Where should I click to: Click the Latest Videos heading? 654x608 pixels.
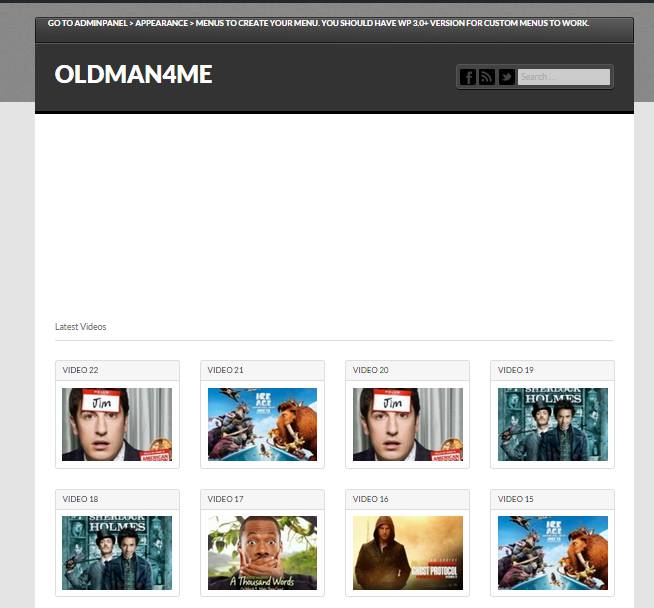pyautogui.click(x=80, y=327)
